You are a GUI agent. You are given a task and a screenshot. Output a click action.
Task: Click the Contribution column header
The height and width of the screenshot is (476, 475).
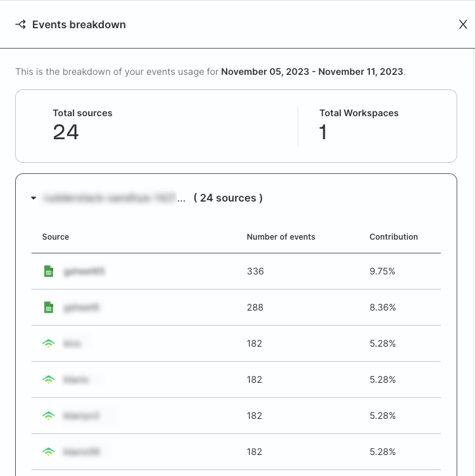(x=394, y=237)
